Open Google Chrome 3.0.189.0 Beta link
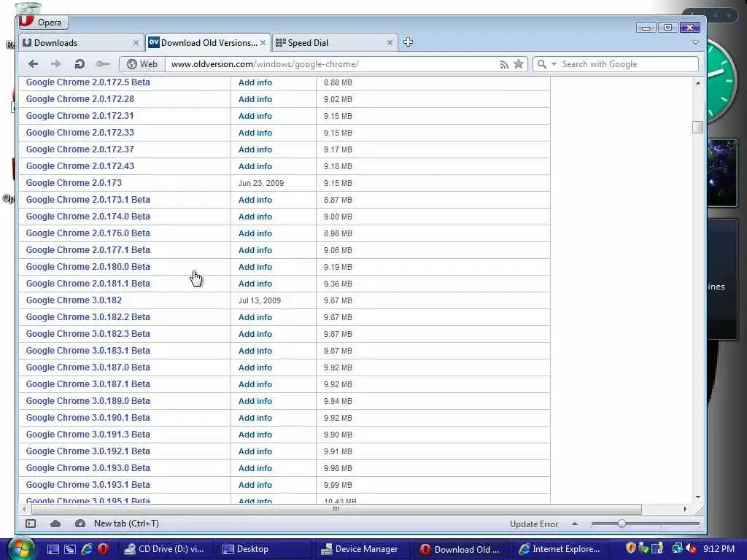 88,401
